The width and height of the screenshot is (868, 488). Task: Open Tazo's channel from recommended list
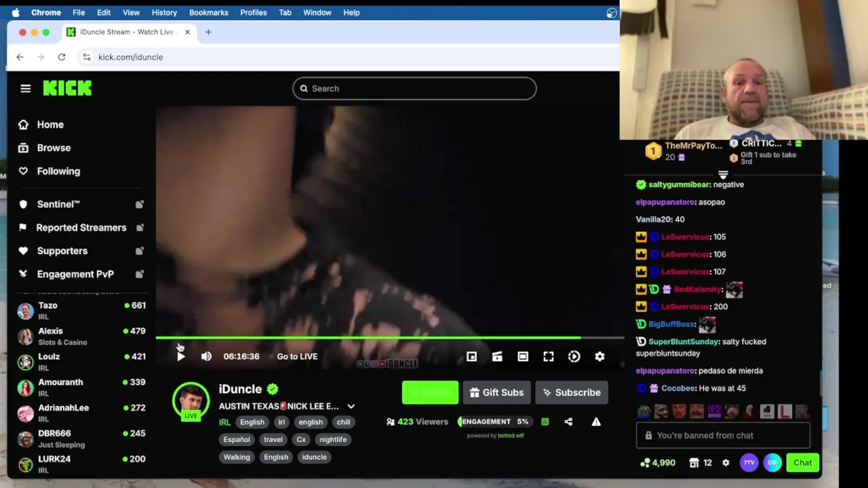[x=81, y=310]
